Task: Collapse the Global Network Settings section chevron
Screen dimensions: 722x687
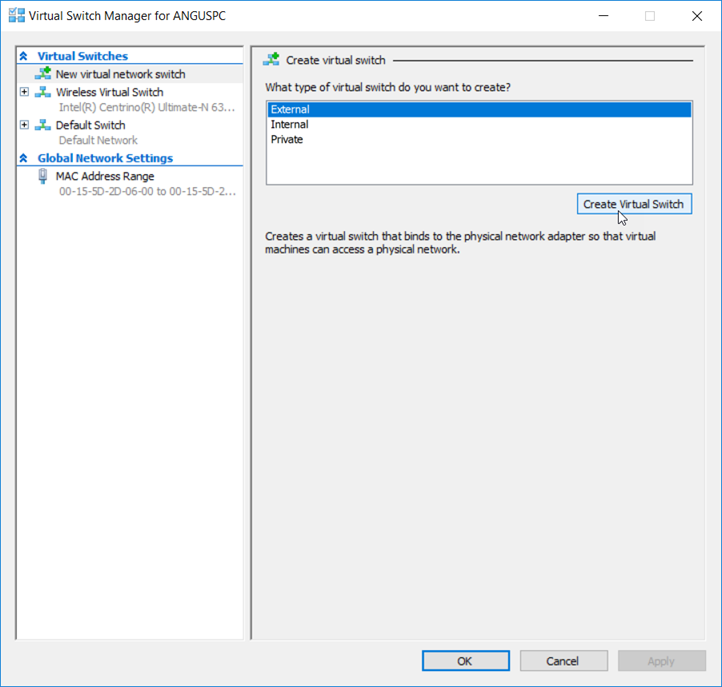Action: click(x=23, y=158)
